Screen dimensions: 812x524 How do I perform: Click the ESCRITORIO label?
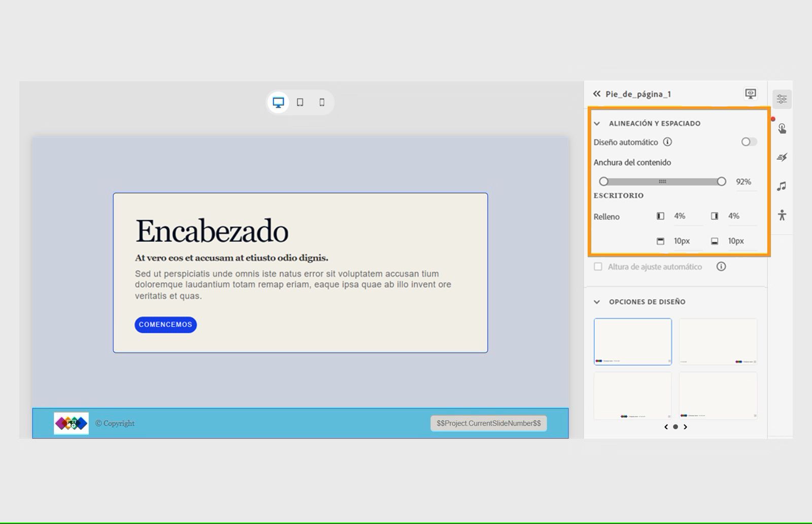tap(619, 195)
